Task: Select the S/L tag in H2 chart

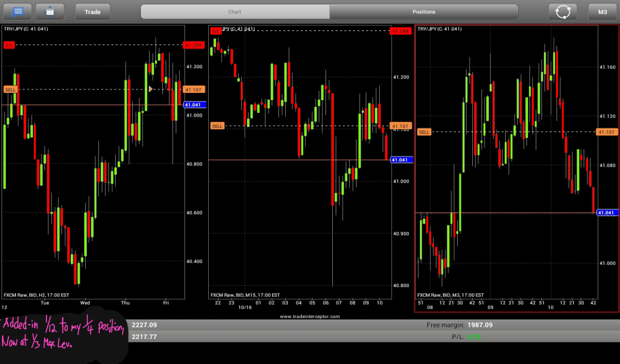Action: click(x=9, y=45)
